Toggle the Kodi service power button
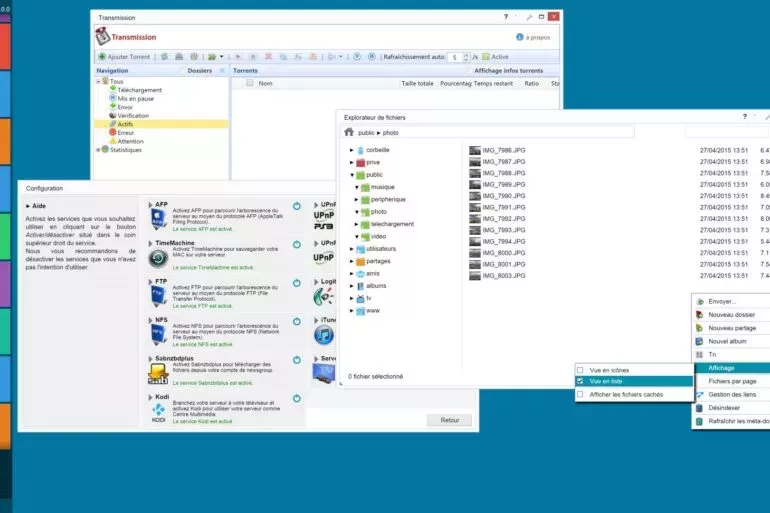The height and width of the screenshot is (513, 770). click(x=297, y=399)
